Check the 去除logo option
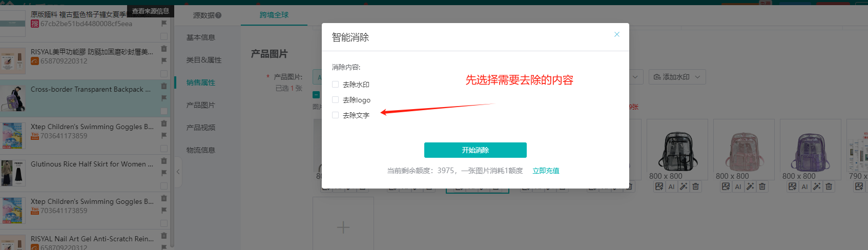 (335, 100)
